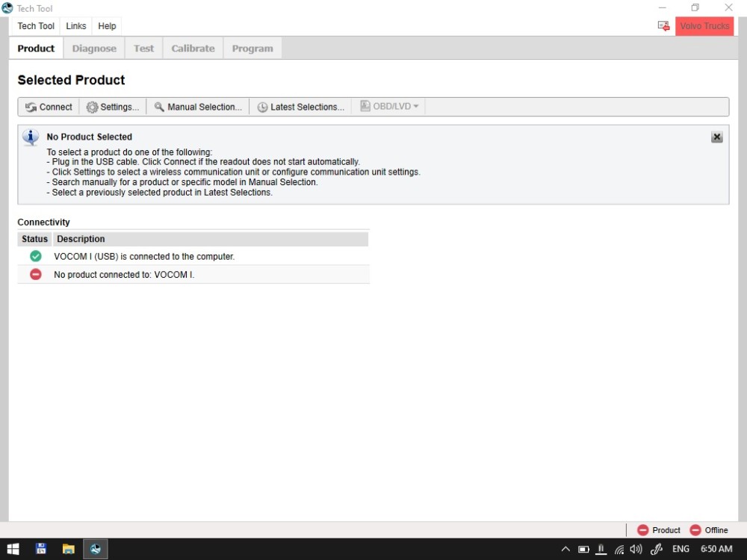Click the Tech Tool taskbar icon
The image size is (747, 560).
pos(96,549)
